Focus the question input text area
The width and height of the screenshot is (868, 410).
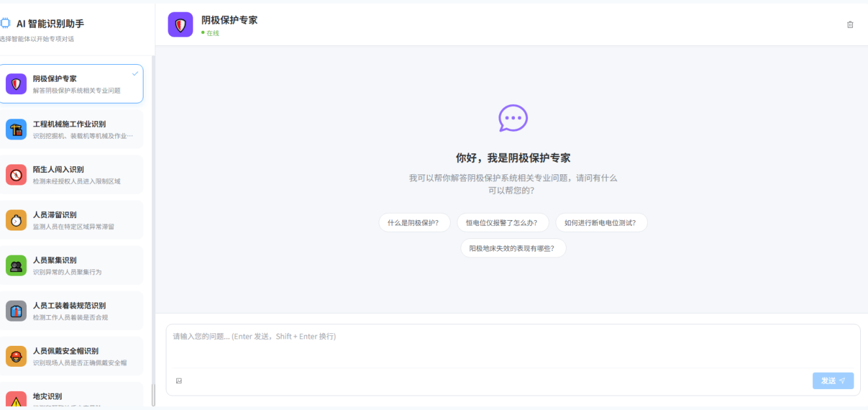pos(513,346)
